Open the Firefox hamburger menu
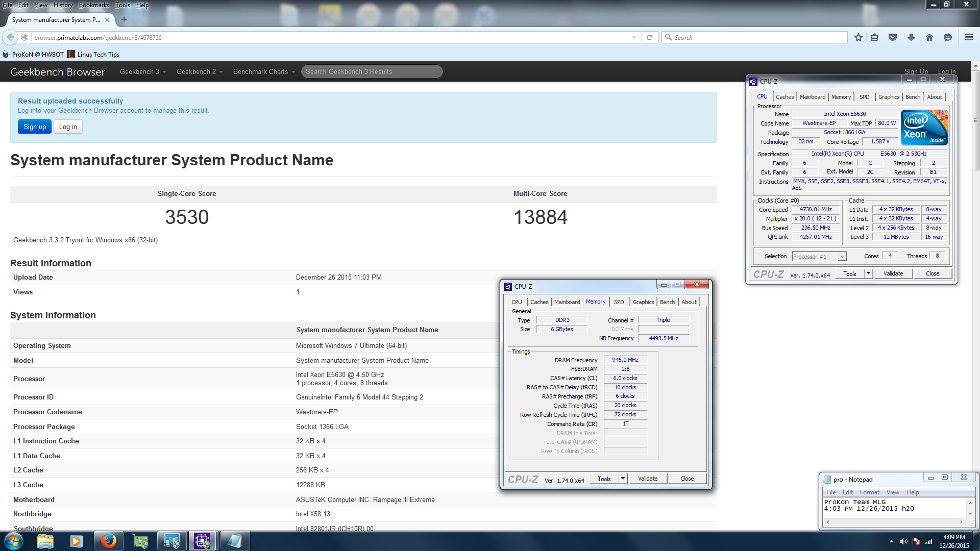 [969, 37]
